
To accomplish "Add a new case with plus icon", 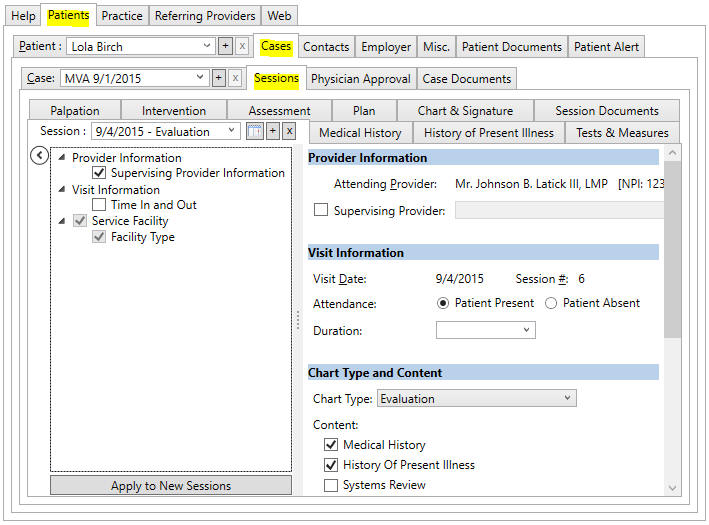I will coord(219,78).
